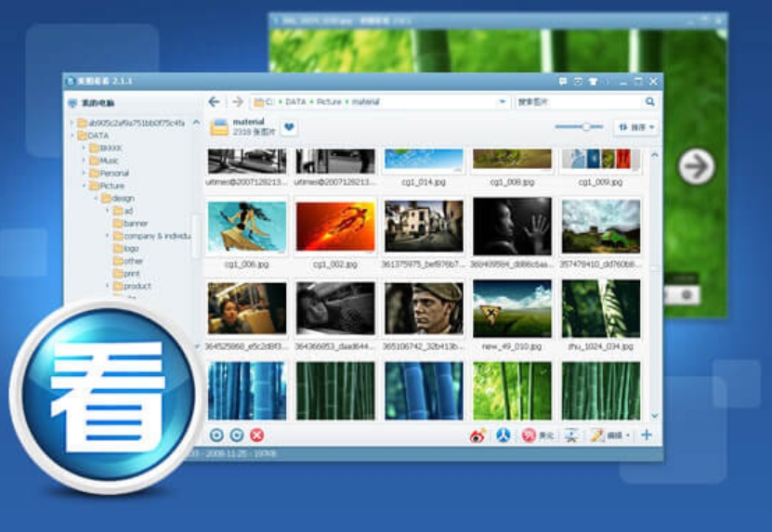Select the cg1_009.jpg thumbnail
Viewport: 772px width, 532px height.
click(x=601, y=161)
